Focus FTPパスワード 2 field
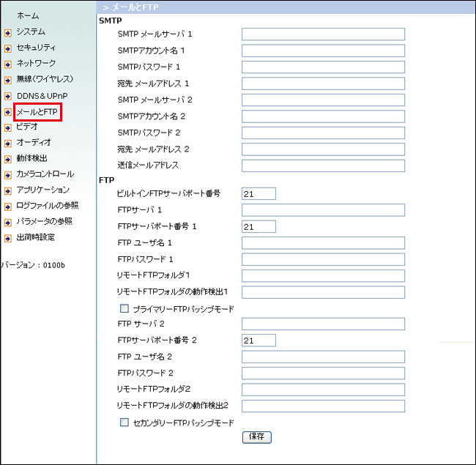The image size is (476, 465). click(323, 373)
